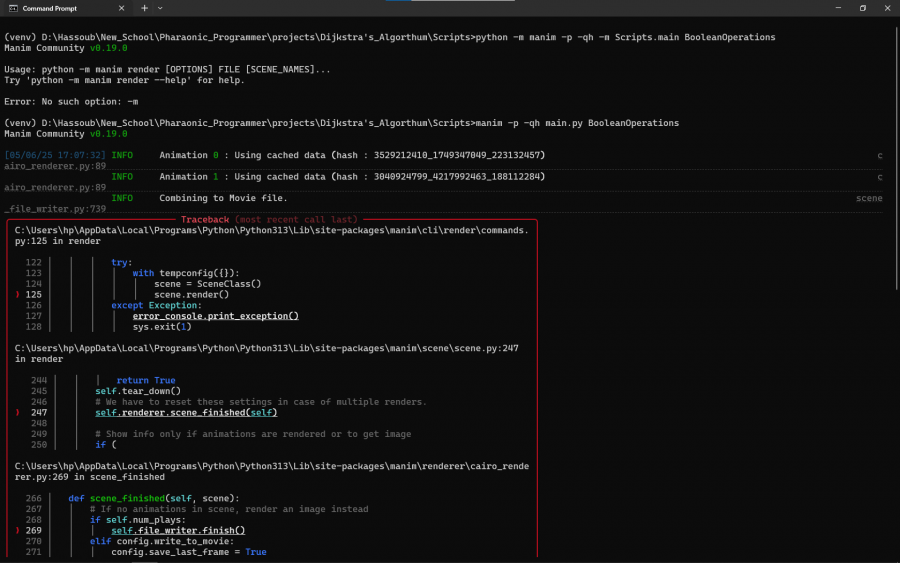Screen dimensions: 900x563
Task: Click the 'Error: No such option: -m' line
Action: [x=70, y=101]
